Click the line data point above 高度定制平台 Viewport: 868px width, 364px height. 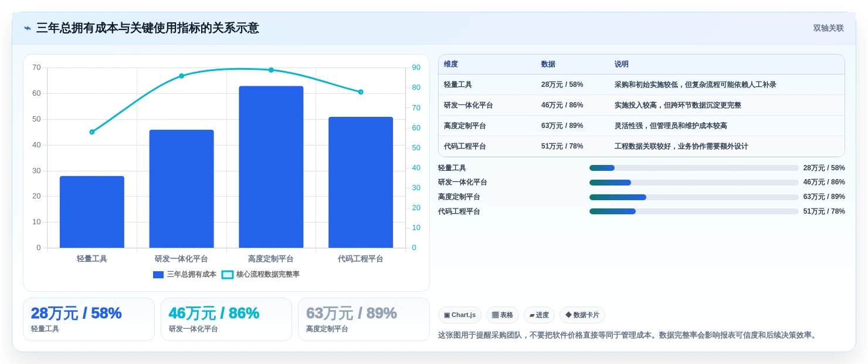pyautogui.click(x=271, y=70)
